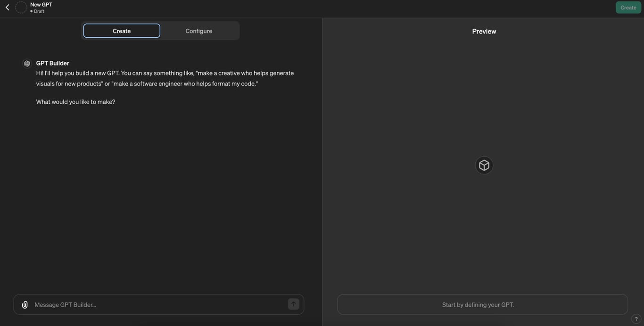Click the 'What would you like to make?' text
644x326 pixels.
click(x=75, y=102)
